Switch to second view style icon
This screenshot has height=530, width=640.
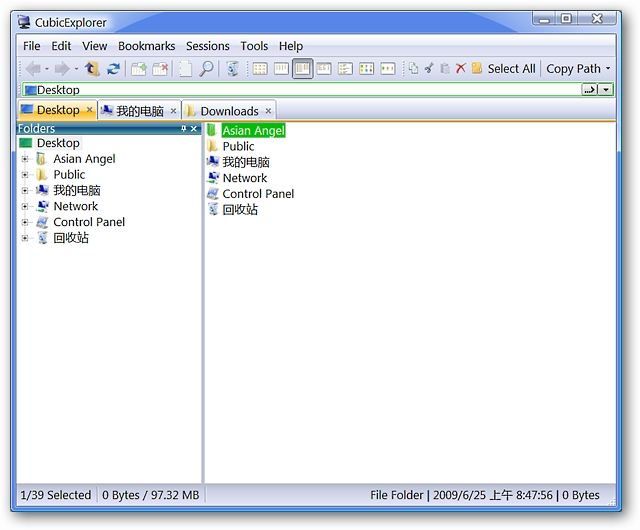coord(281,69)
